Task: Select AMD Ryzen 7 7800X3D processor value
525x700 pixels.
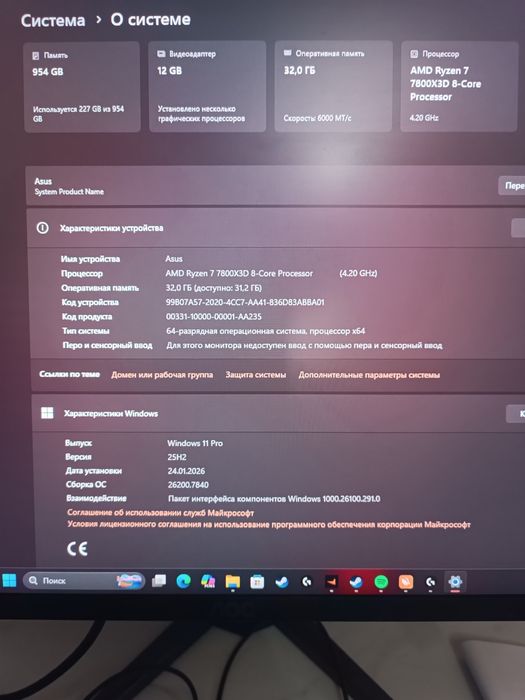Action: coord(239,273)
